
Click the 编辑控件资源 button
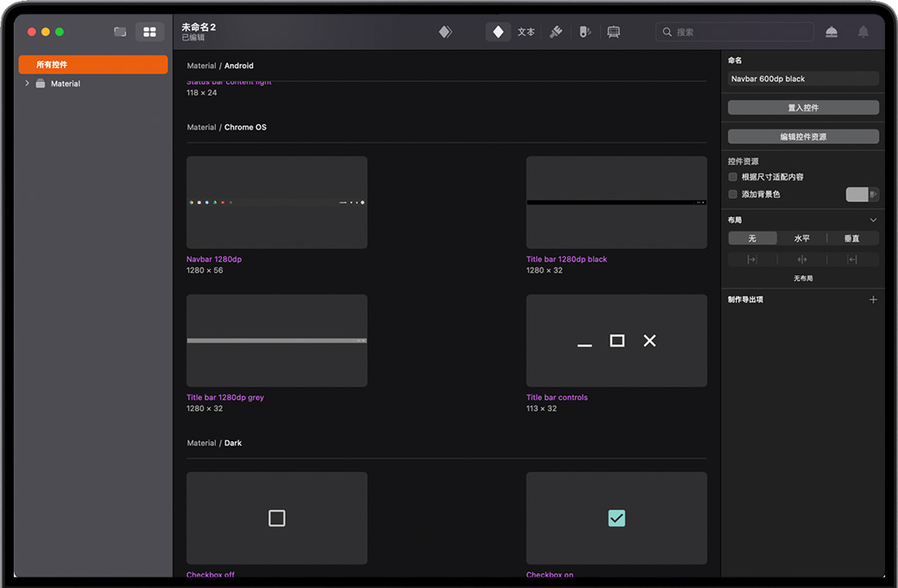pos(803,136)
